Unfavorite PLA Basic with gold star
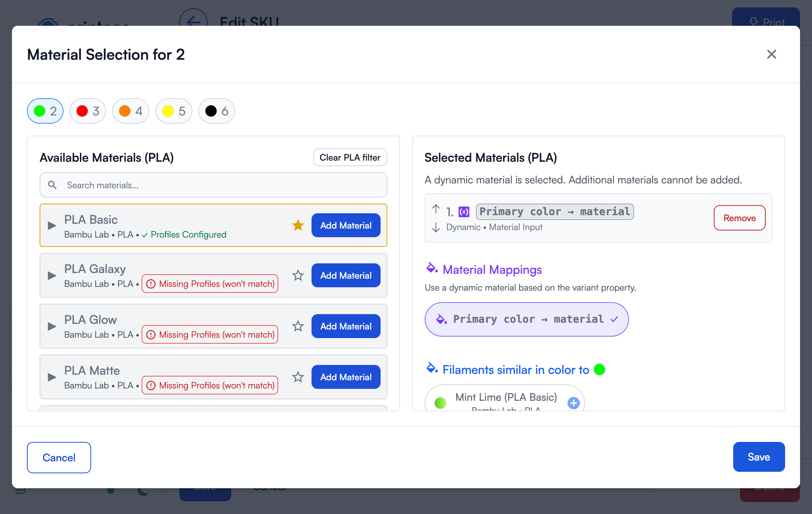This screenshot has width=812, height=514. tap(298, 225)
